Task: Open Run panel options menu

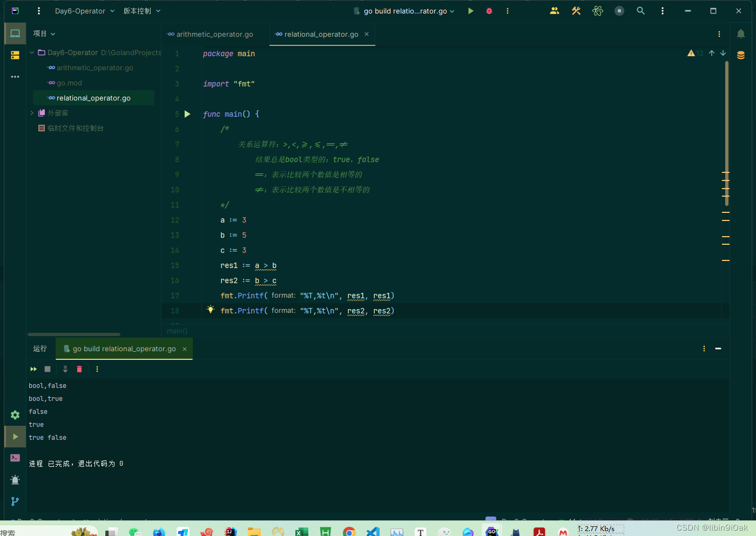Action: click(x=704, y=349)
